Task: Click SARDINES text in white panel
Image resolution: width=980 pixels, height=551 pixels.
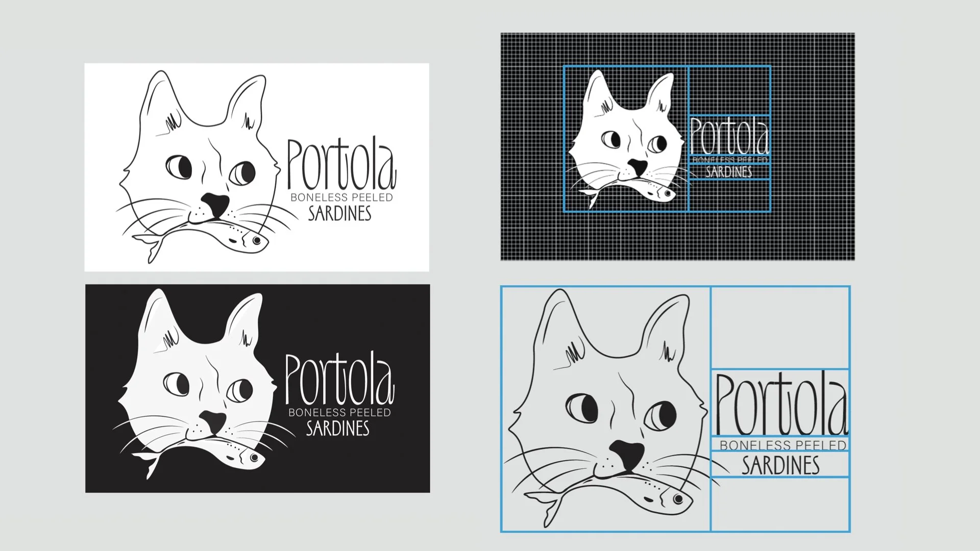Action: (x=340, y=214)
